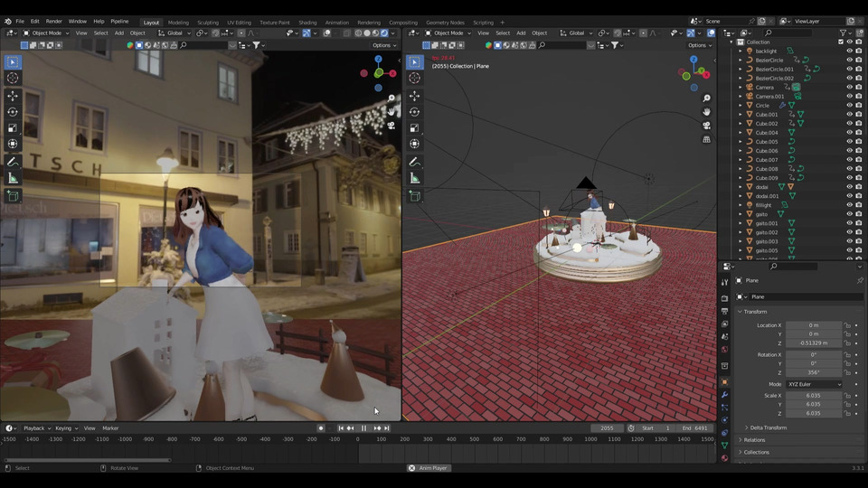This screenshot has height=488, width=868.
Task: Select the Cursor tool in left viewport
Action: [x=12, y=78]
